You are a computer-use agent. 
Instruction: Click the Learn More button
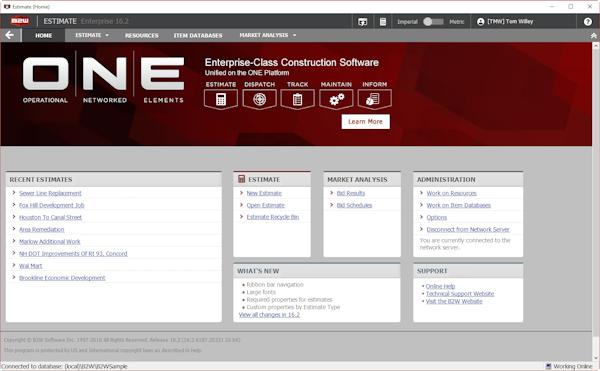pos(365,122)
